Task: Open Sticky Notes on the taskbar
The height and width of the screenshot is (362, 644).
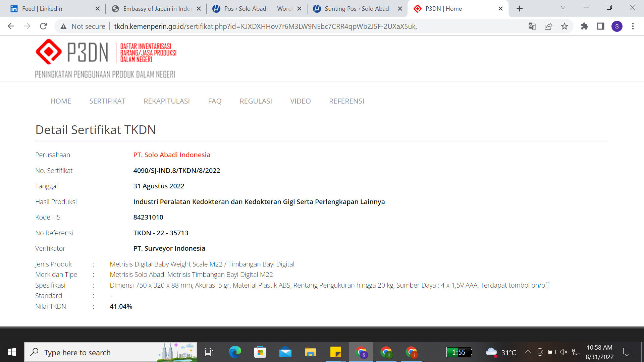Action: click(336, 352)
